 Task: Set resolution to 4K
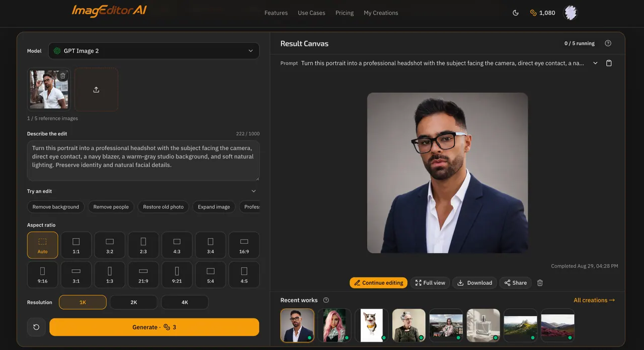(x=185, y=302)
